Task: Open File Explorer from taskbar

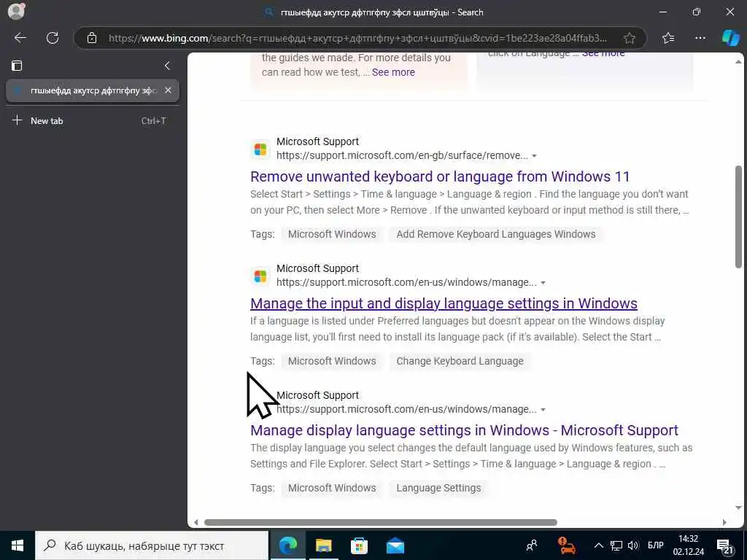Action: [x=323, y=545]
